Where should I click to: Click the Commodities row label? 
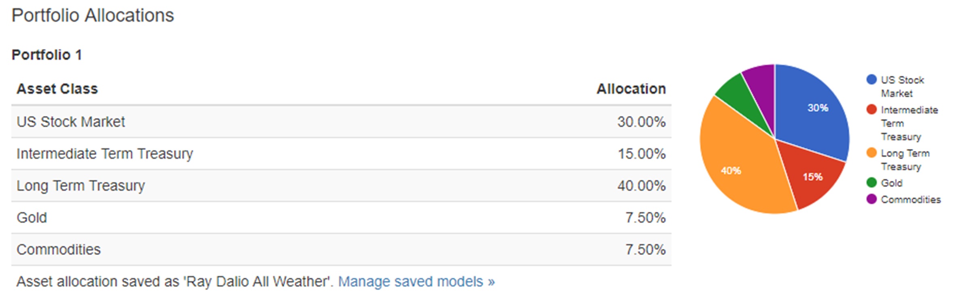coord(59,250)
